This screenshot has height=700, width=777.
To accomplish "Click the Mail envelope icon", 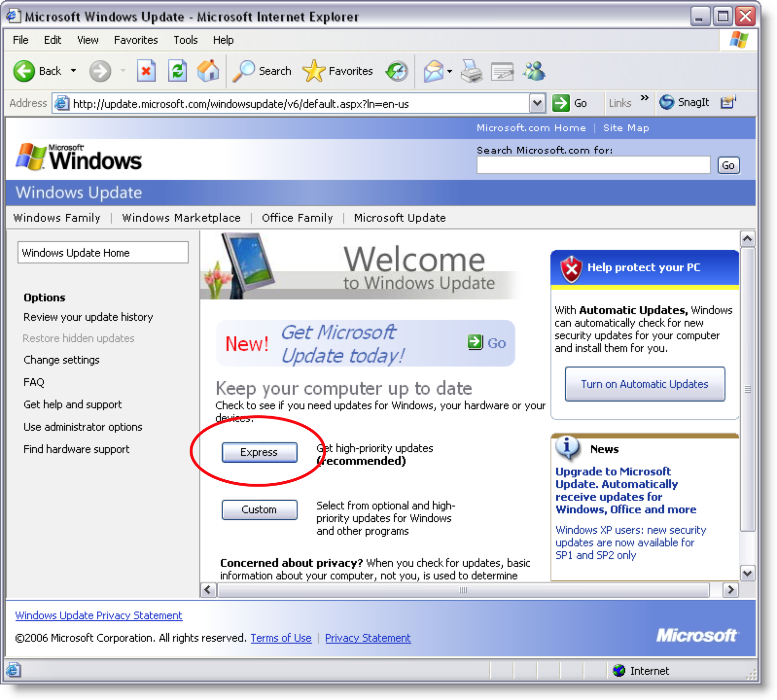I will click(x=433, y=71).
